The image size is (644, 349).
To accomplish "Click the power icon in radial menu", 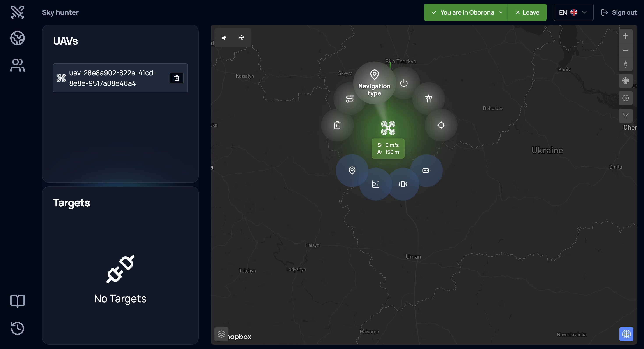I will point(404,83).
